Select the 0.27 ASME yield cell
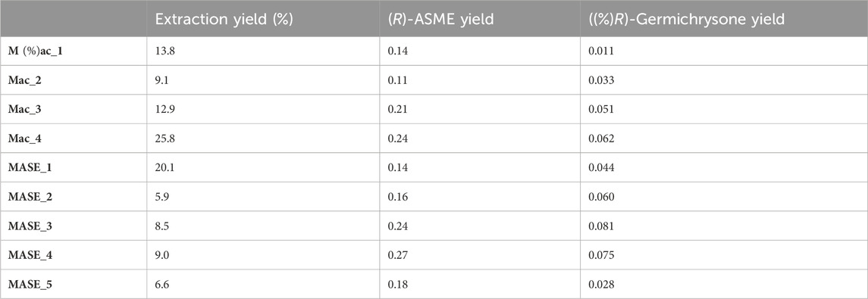Image resolution: width=868 pixels, height=299 pixels. coord(397,255)
